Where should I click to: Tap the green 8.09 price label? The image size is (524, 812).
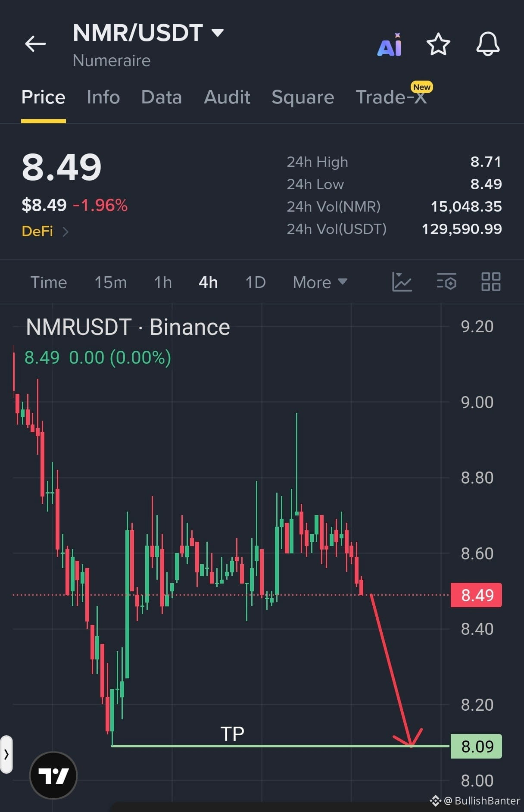pos(476,746)
